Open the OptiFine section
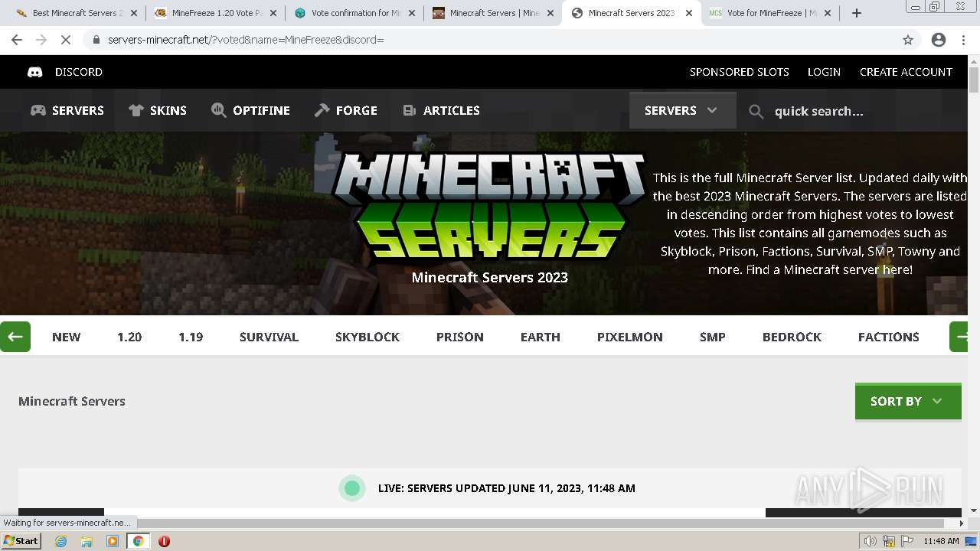Screen dimensions: 980x551 click(250, 110)
